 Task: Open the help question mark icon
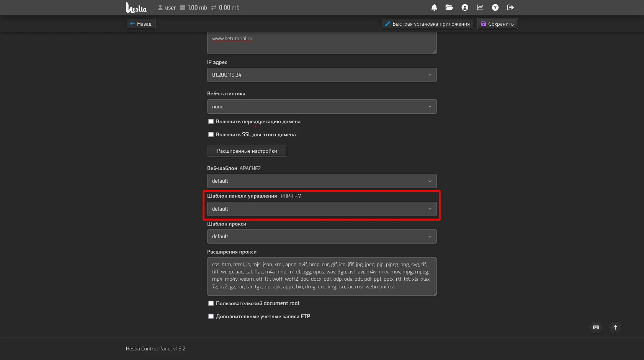pyautogui.click(x=495, y=8)
